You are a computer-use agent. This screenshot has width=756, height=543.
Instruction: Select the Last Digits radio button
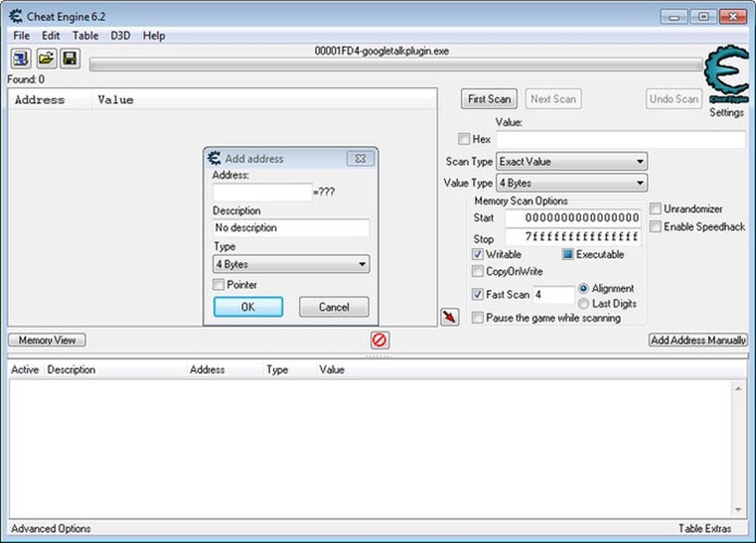583,304
